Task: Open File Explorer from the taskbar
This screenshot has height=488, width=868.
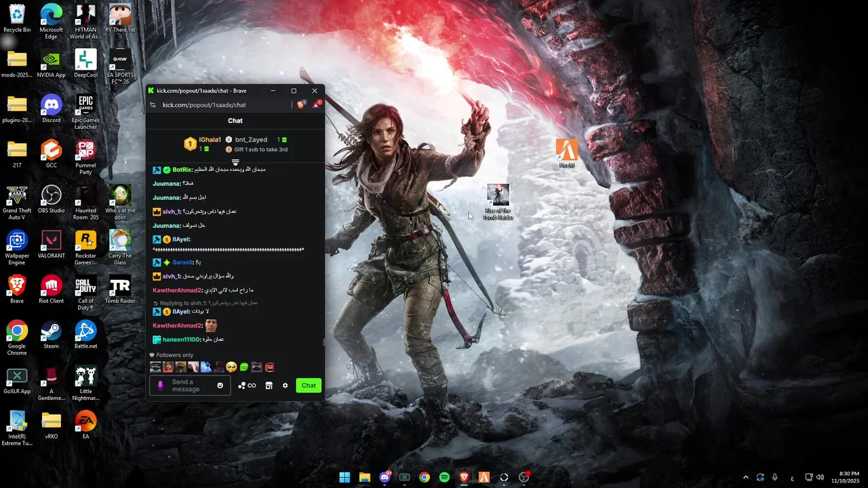Action: click(x=364, y=477)
